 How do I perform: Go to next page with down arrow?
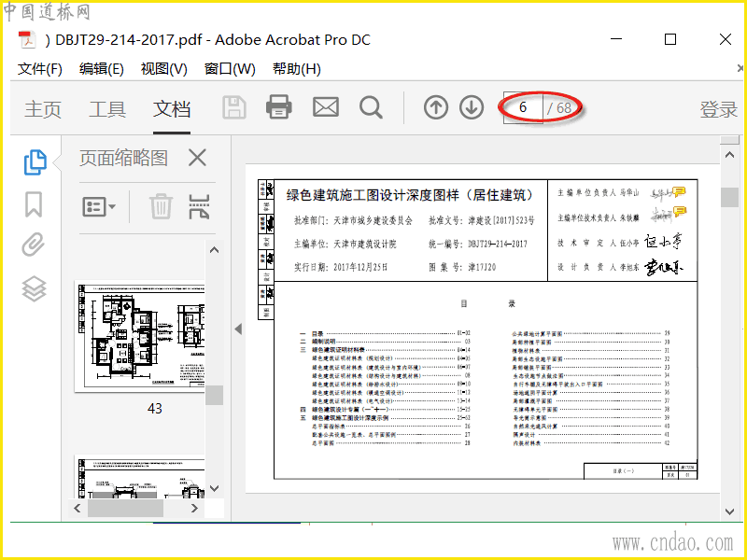click(x=472, y=107)
